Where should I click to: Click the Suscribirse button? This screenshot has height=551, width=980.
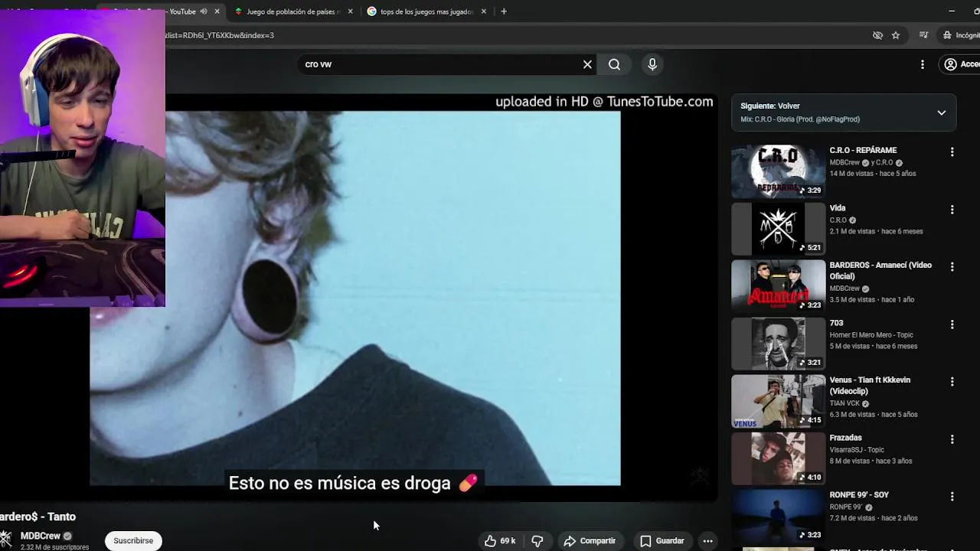133,540
